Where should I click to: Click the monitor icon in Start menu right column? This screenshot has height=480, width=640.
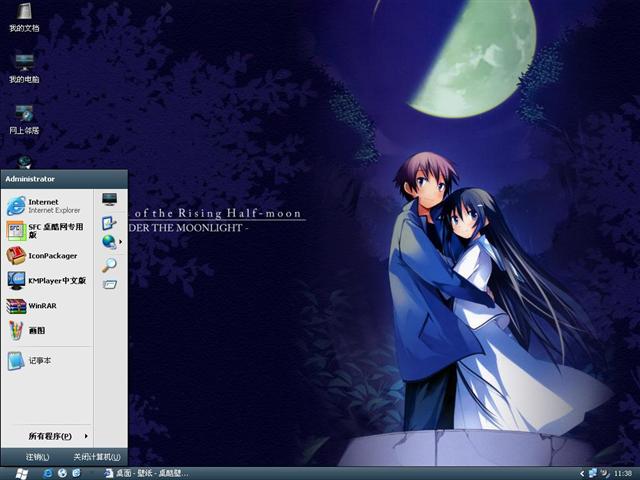(109, 200)
